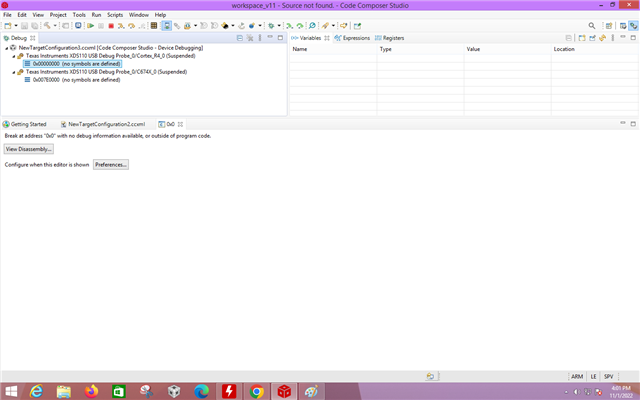
Task: Click the Name column header in Variables
Action: (x=300, y=49)
